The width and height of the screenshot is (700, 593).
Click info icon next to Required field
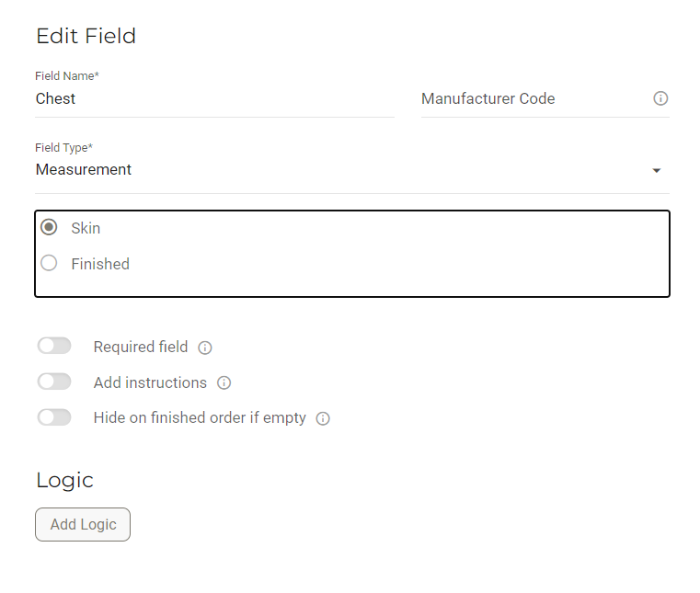(205, 348)
